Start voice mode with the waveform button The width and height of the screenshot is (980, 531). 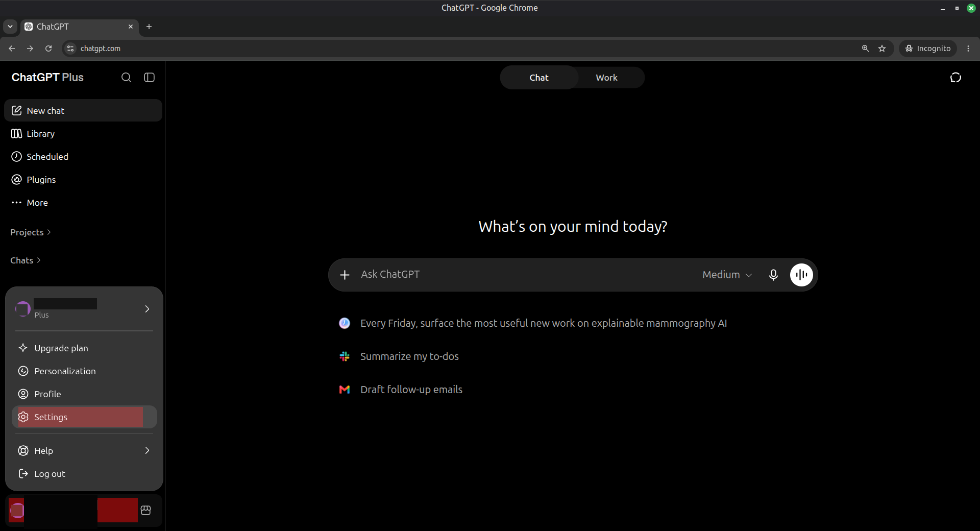pos(801,275)
